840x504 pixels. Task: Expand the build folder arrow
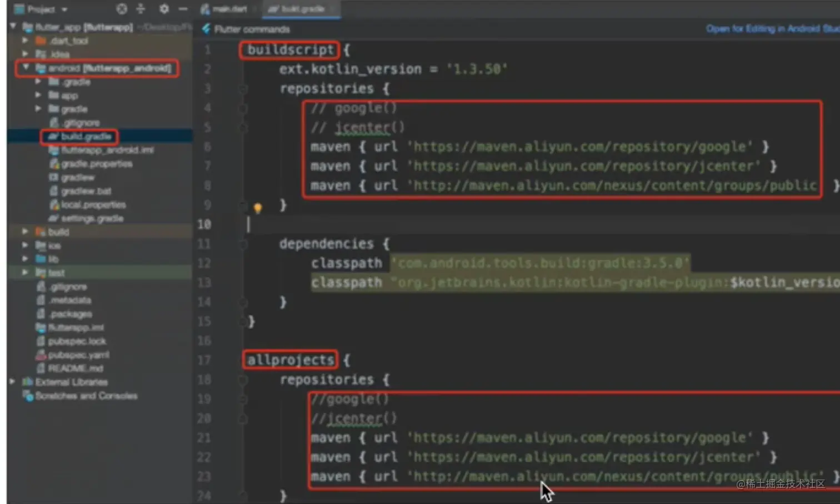pos(25,231)
